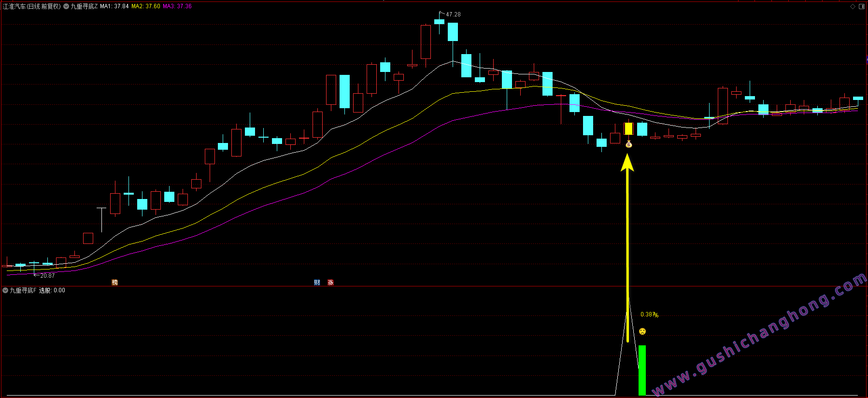Click the topmost cyan candle near 47.28
The width and height of the screenshot is (868, 398).
coord(439,21)
